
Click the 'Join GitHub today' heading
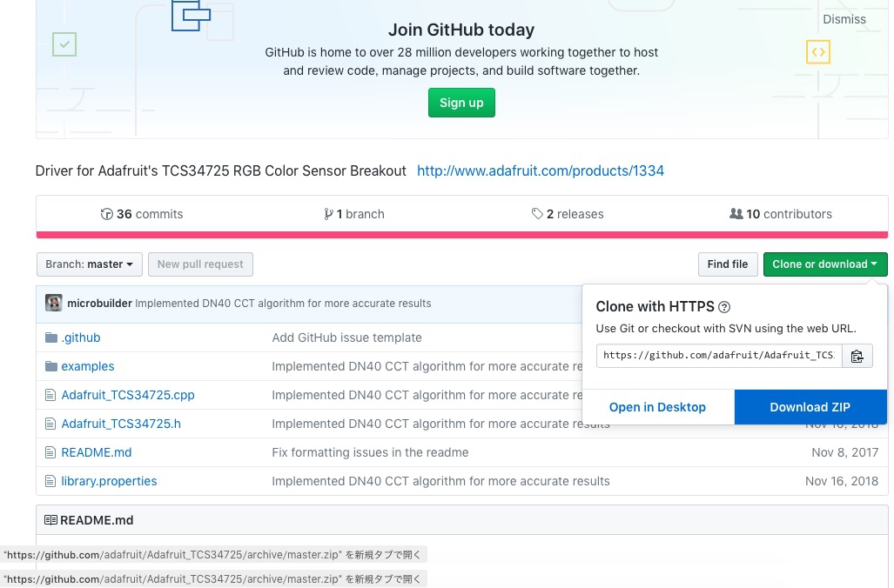click(x=461, y=30)
